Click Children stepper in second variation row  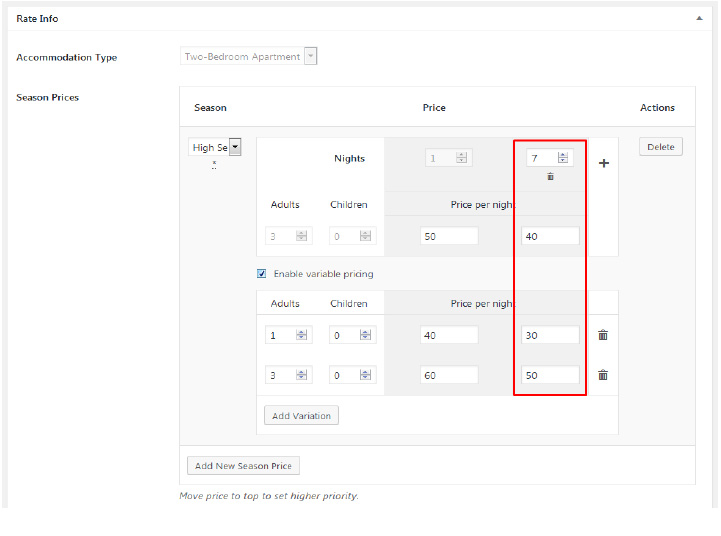click(x=365, y=375)
